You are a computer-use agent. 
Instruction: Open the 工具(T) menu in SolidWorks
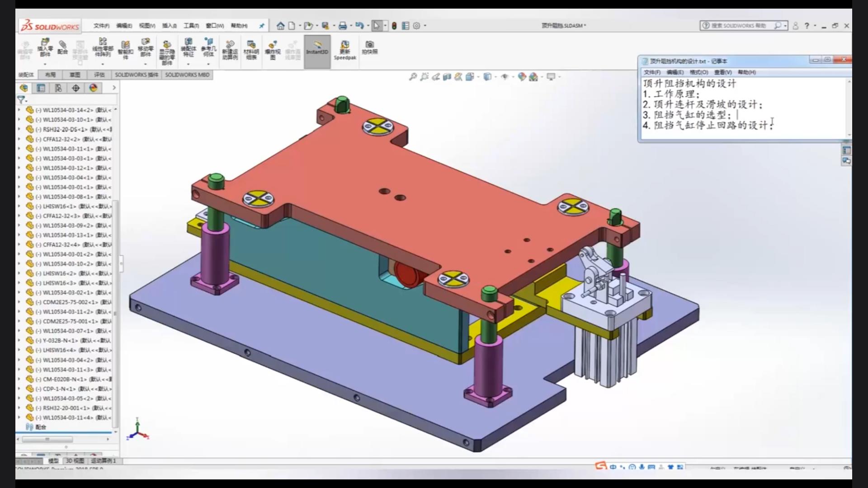[x=191, y=26]
